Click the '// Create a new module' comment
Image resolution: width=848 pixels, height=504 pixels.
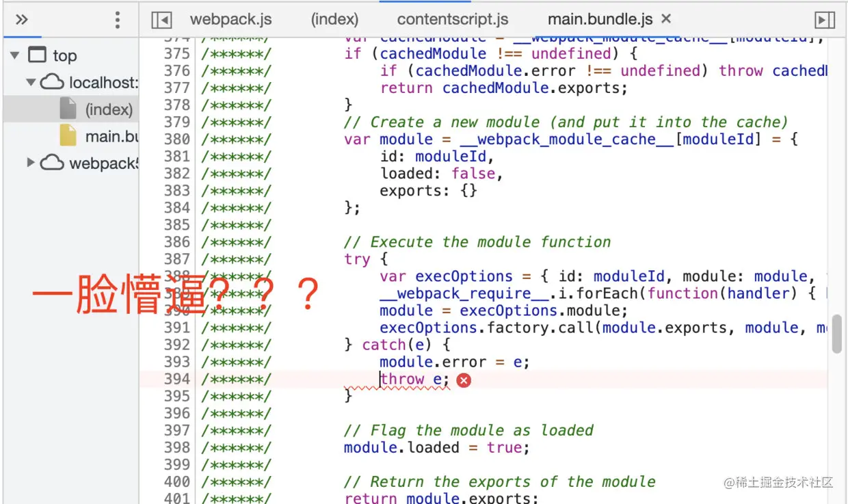click(x=566, y=122)
